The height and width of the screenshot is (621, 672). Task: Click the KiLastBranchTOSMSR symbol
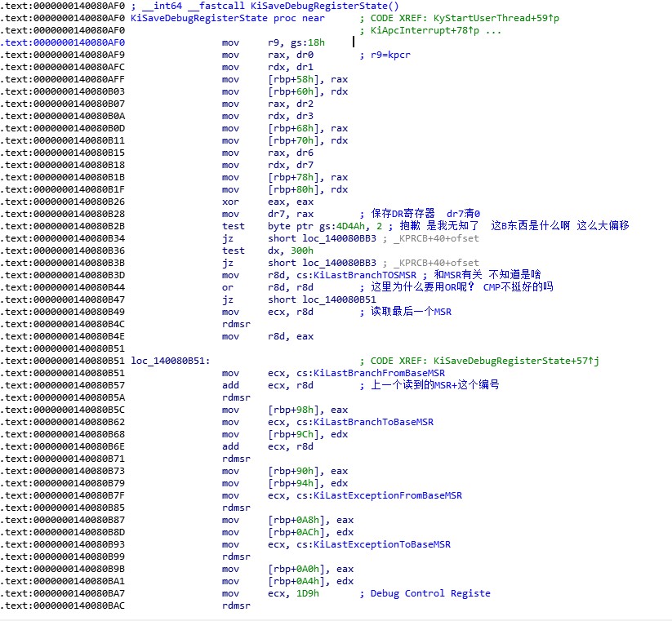tap(365, 275)
